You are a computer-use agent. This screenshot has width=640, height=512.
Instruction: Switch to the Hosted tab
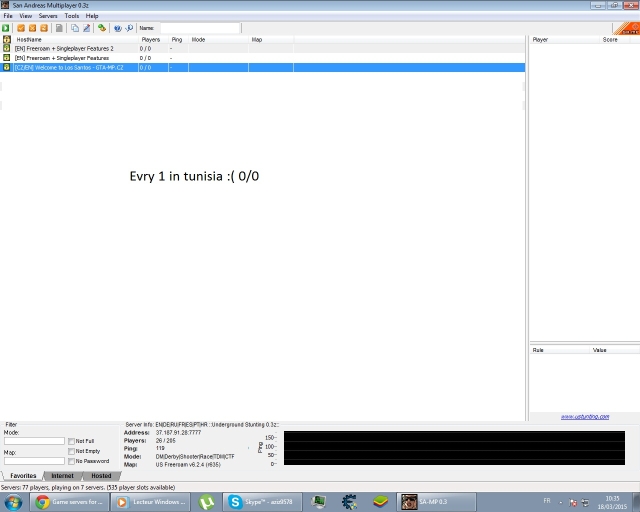(101, 476)
